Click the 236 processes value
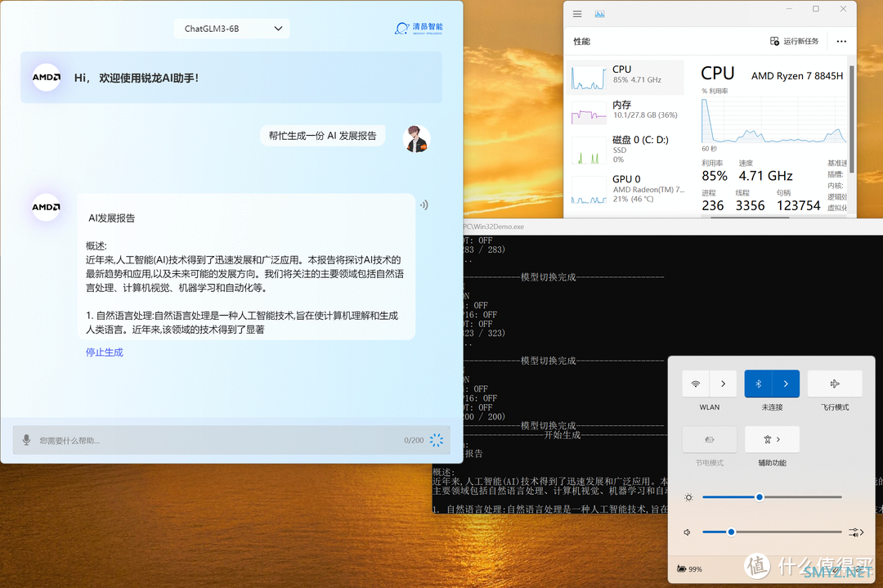This screenshot has height=588, width=883. click(712, 205)
